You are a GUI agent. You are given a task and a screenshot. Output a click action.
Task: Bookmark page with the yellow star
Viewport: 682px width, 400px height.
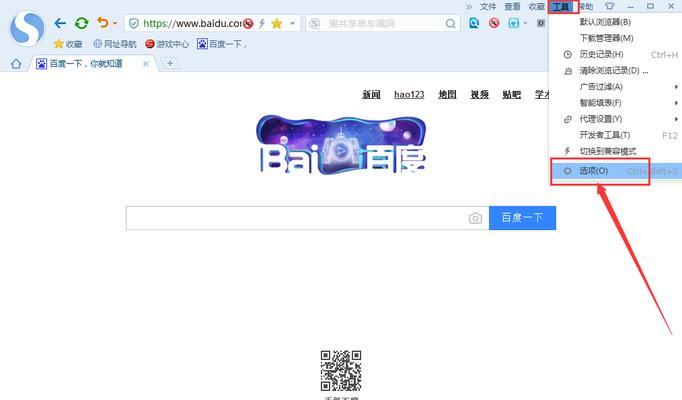277,23
